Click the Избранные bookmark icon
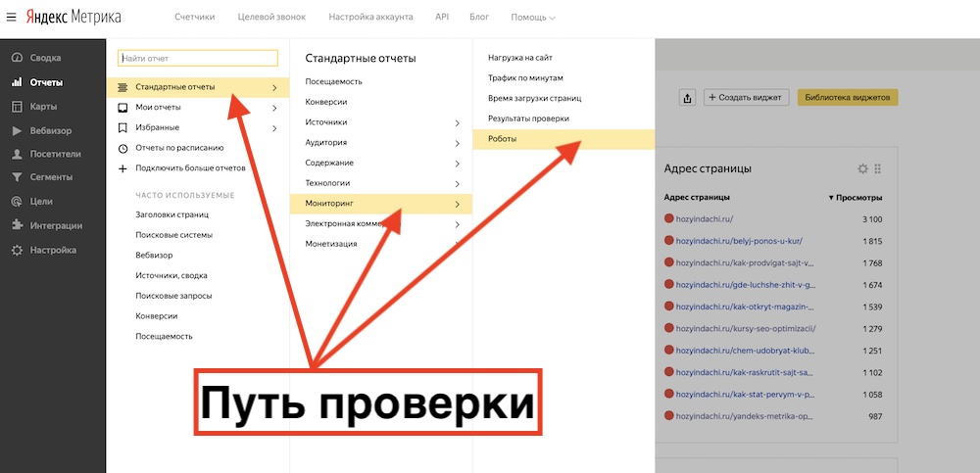Viewport: 980px width, 473px height. pyautogui.click(x=122, y=127)
